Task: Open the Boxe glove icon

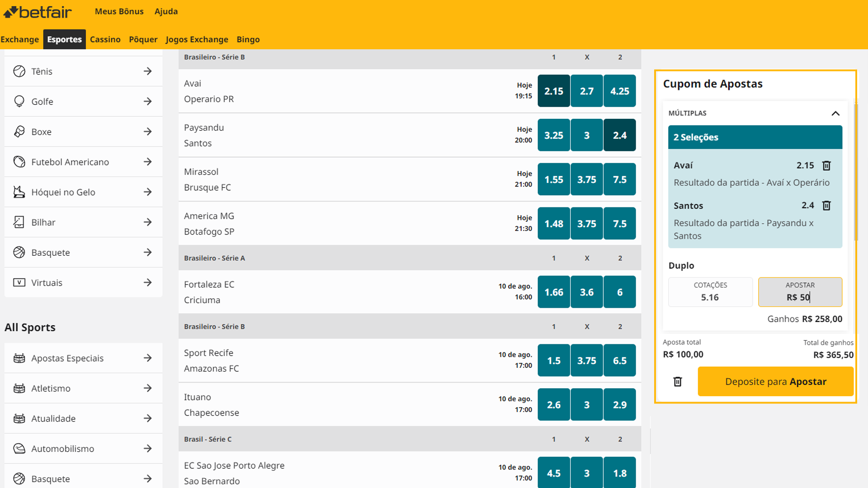Action: tap(19, 131)
